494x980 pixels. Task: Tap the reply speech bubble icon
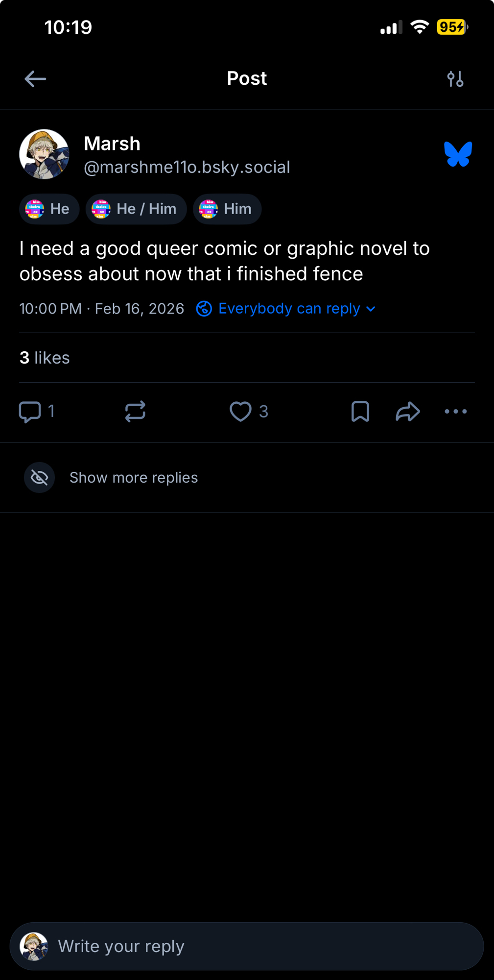(x=30, y=412)
